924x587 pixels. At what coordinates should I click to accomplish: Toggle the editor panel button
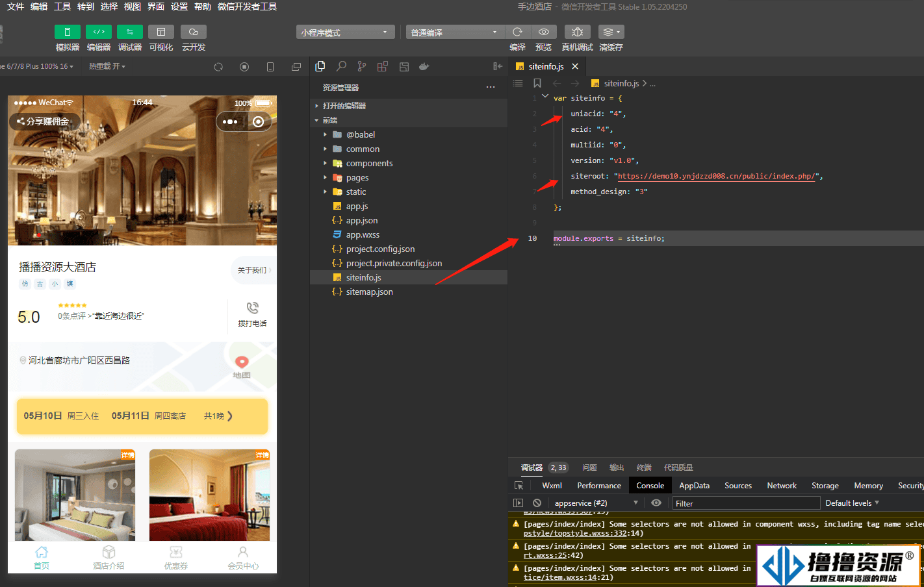pos(99,32)
